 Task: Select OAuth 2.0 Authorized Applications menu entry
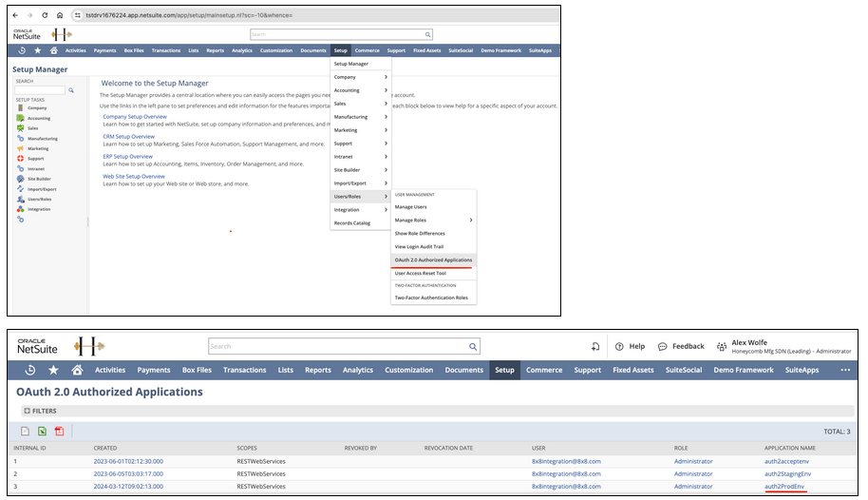pyautogui.click(x=433, y=260)
